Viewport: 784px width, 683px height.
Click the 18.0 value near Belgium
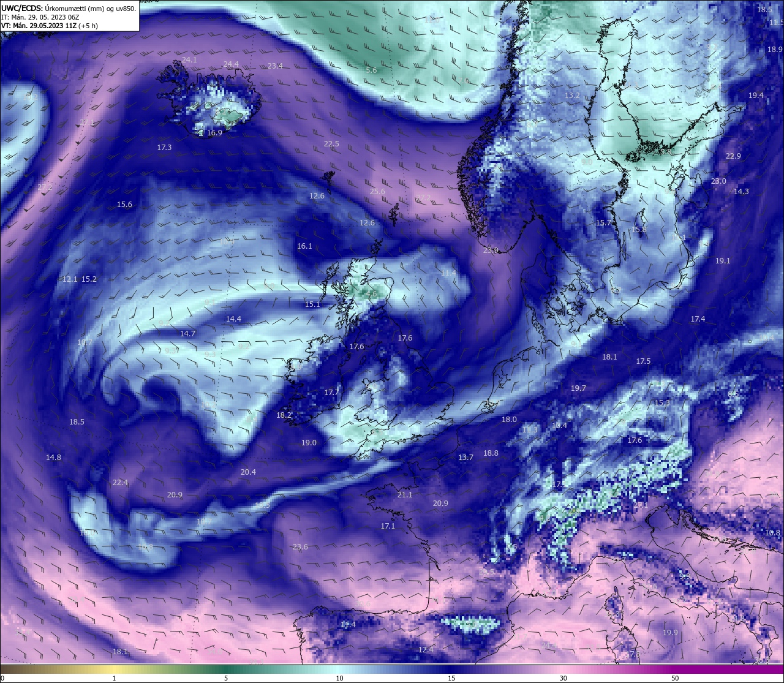pos(509,420)
